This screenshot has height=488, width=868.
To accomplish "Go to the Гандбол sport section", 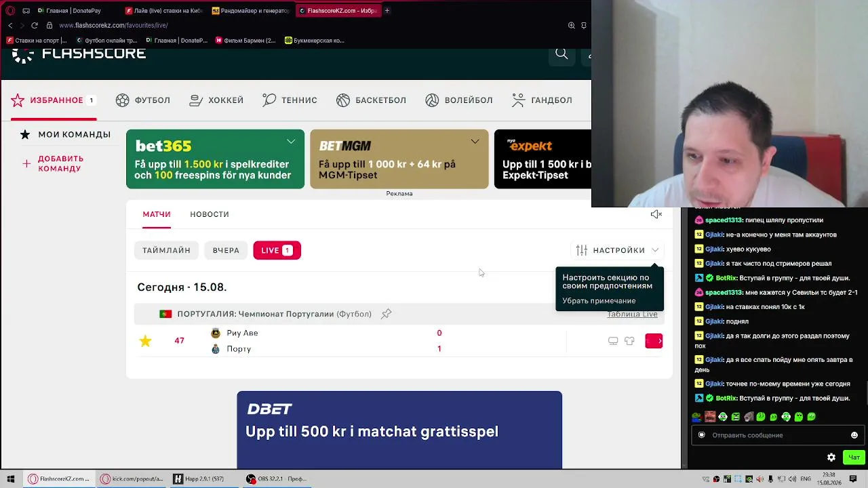I will pyautogui.click(x=542, y=100).
